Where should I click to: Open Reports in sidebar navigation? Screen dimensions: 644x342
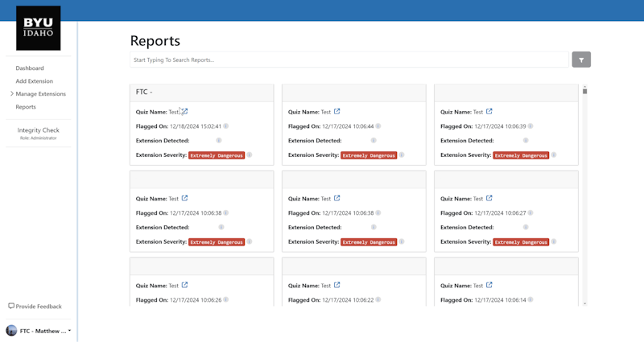[26, 107]
